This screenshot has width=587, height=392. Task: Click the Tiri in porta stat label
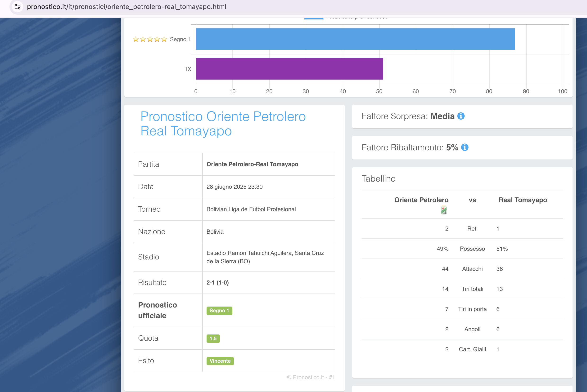point(472,309)
